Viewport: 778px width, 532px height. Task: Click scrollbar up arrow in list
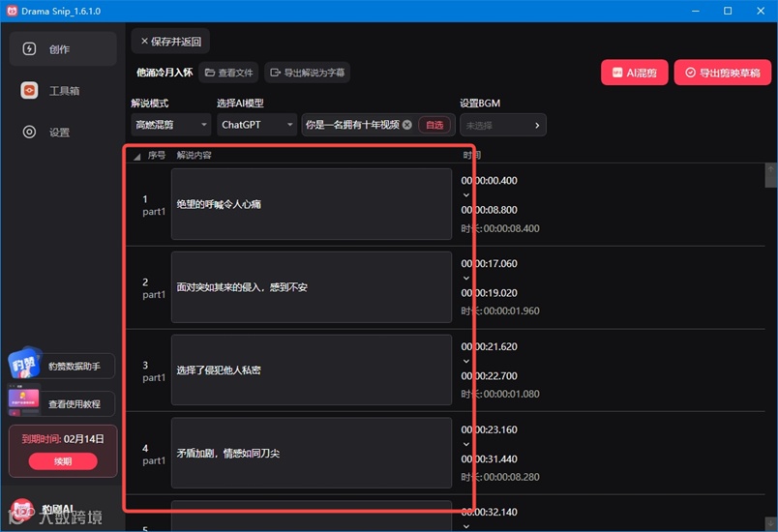[770, 169]
